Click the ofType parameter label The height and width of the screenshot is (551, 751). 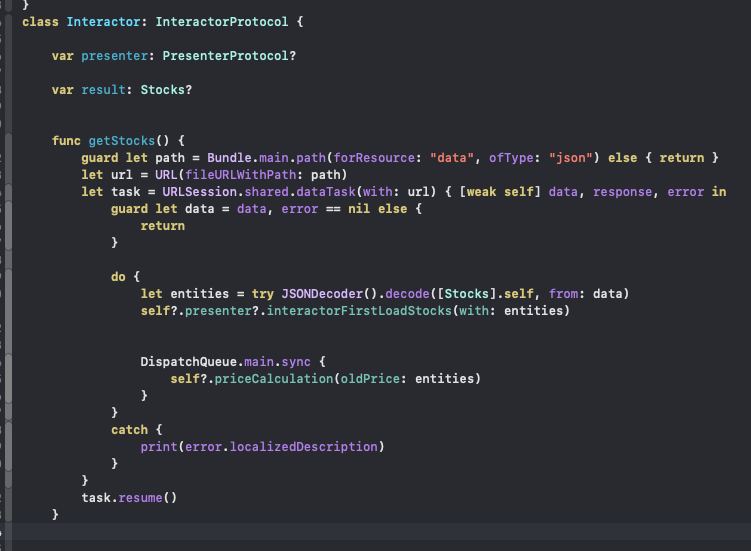click(511, 158)
